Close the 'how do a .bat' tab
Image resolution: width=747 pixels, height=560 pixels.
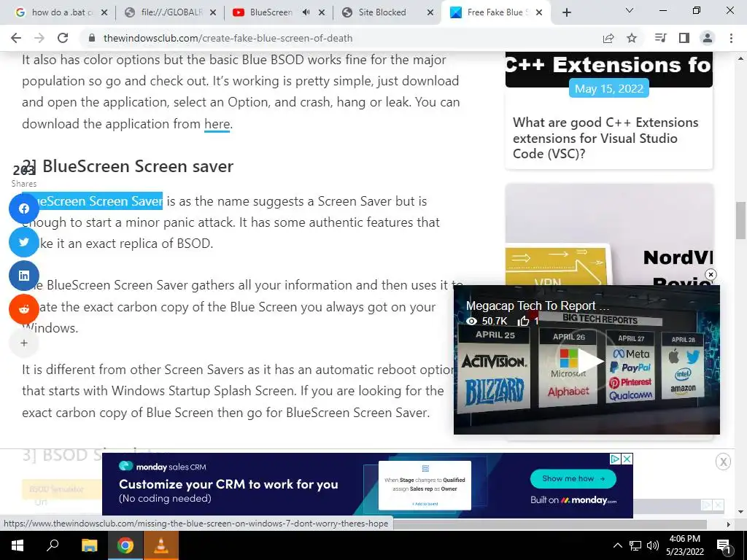point(105,12)
